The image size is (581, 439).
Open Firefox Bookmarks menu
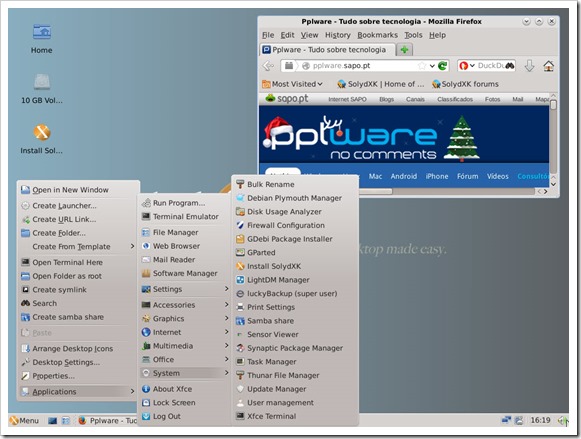[377, 35]
